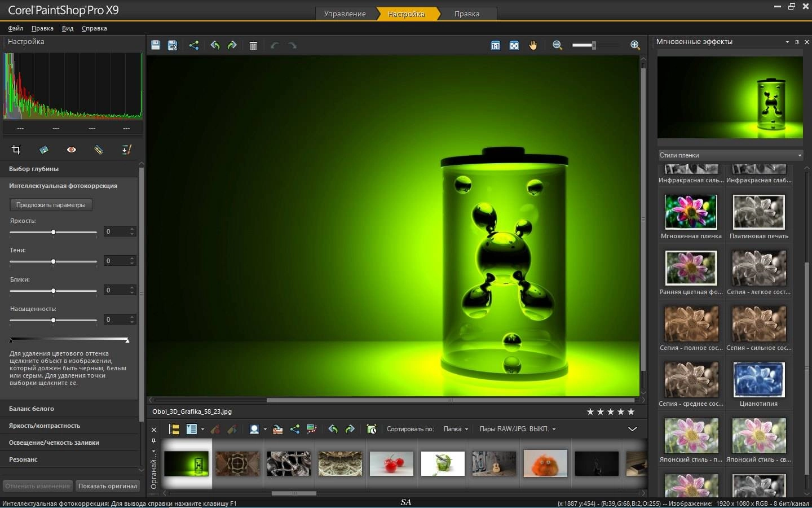Expand the Резонанс section
The image size is (812, 508).
tap(69, 459)
